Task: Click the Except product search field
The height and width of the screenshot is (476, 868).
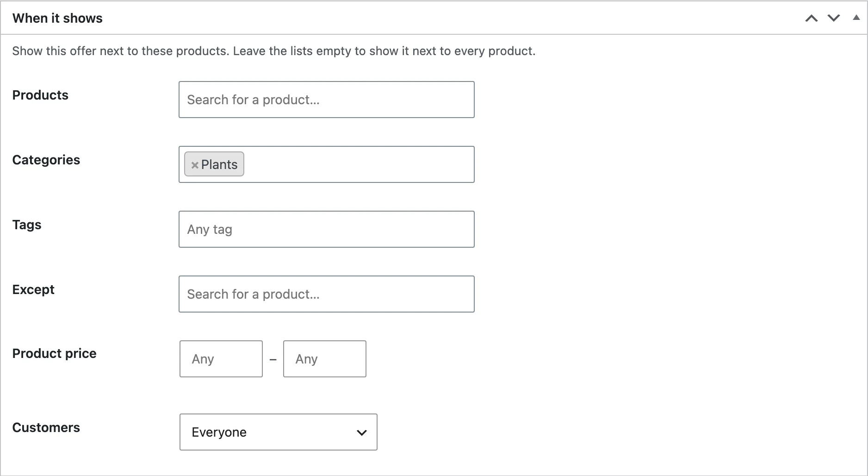Action: pyautogui.click(x=327, y=294)
